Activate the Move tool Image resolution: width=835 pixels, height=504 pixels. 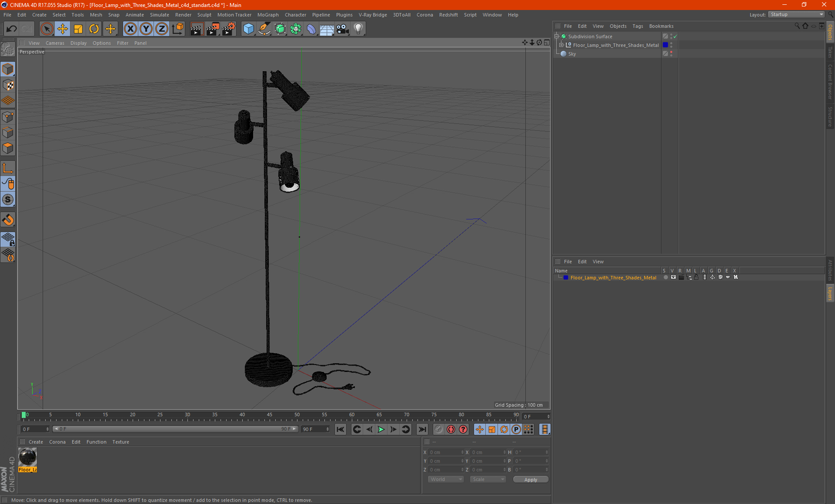[63, 29]
